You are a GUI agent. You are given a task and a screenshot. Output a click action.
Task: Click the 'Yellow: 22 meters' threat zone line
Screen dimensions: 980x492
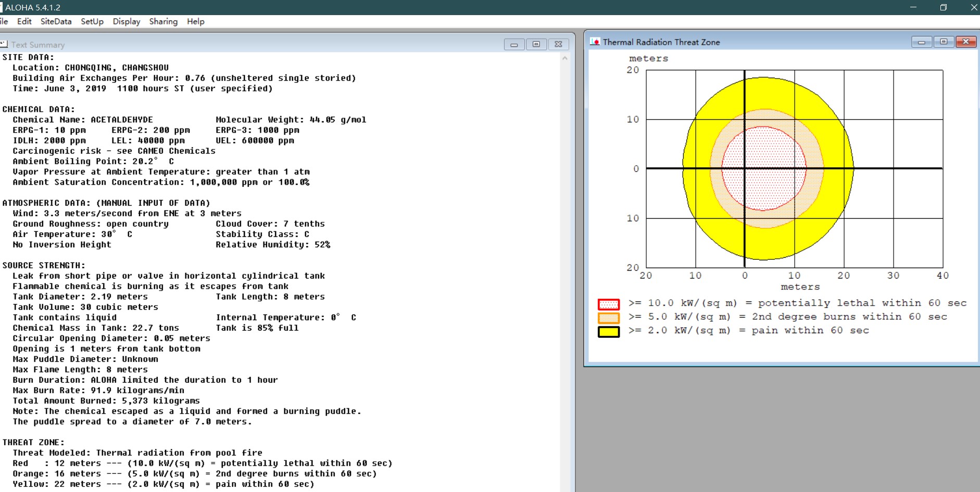(x=164, y=484)
